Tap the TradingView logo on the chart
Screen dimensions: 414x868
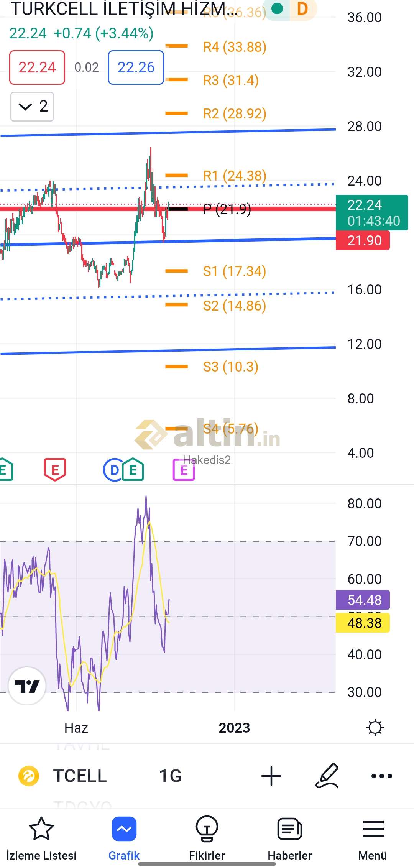27,686
